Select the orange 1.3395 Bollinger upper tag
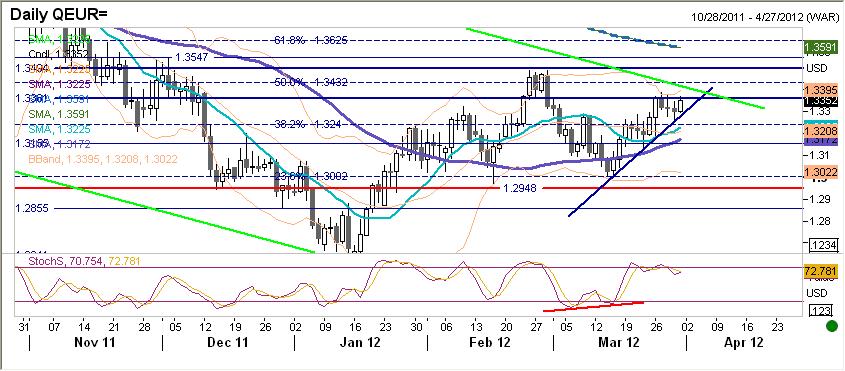This screenshot has width=845, height=371. 820,89
